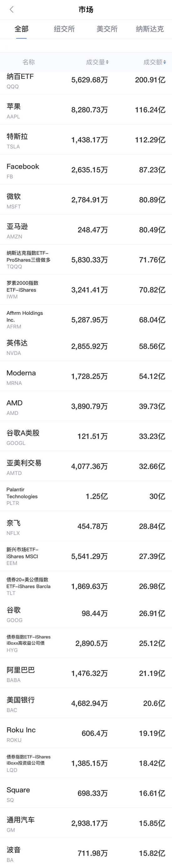Click the 名称 column header

click(x=29, y=62)
